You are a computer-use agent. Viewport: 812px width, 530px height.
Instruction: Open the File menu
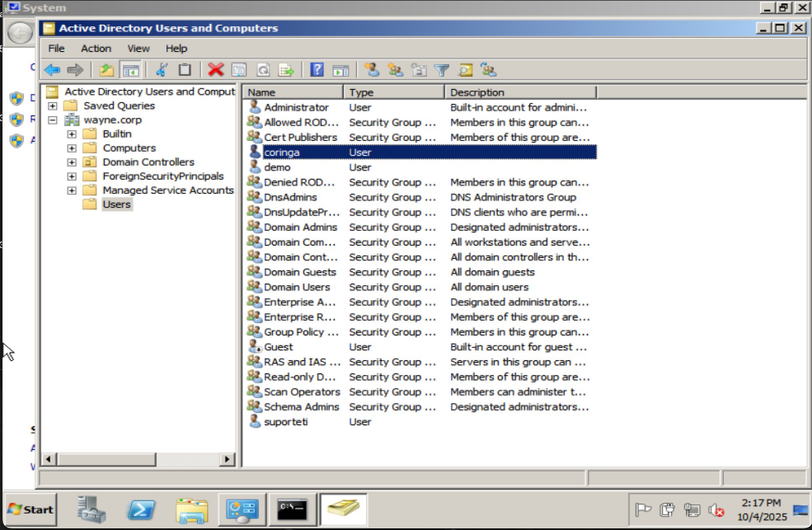[56, 49]
